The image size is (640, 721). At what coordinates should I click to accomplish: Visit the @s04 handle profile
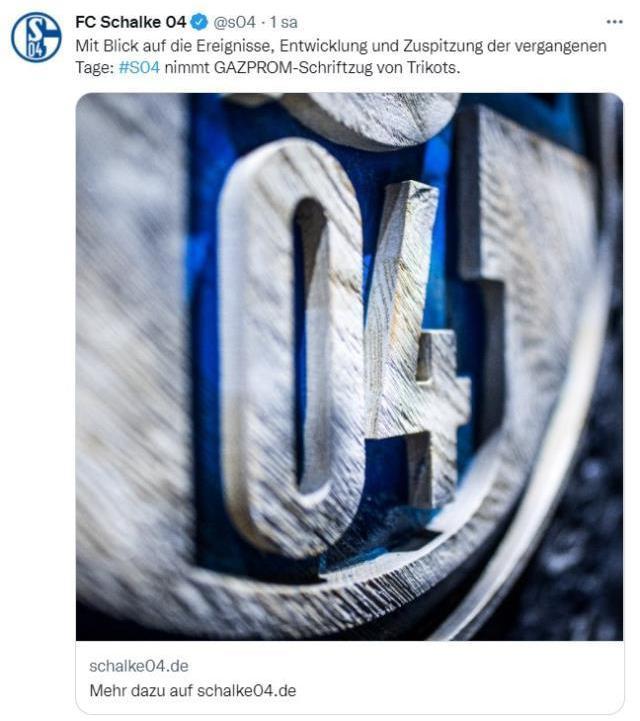coord(234,22)
